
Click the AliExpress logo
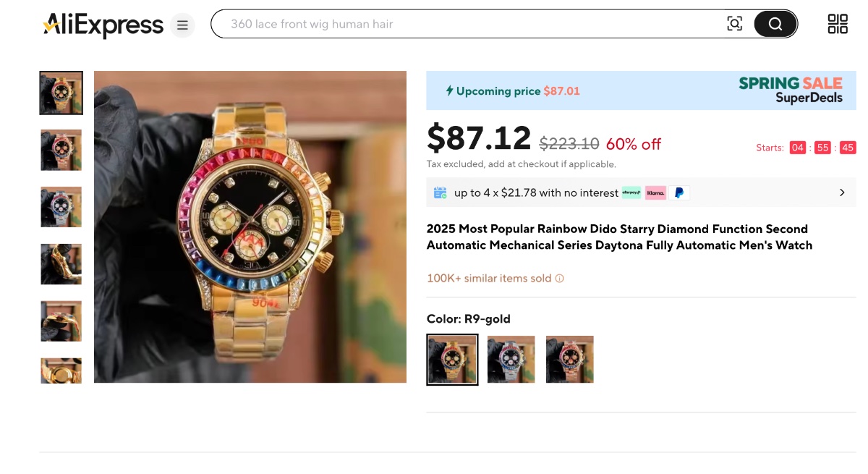(103, 25)
